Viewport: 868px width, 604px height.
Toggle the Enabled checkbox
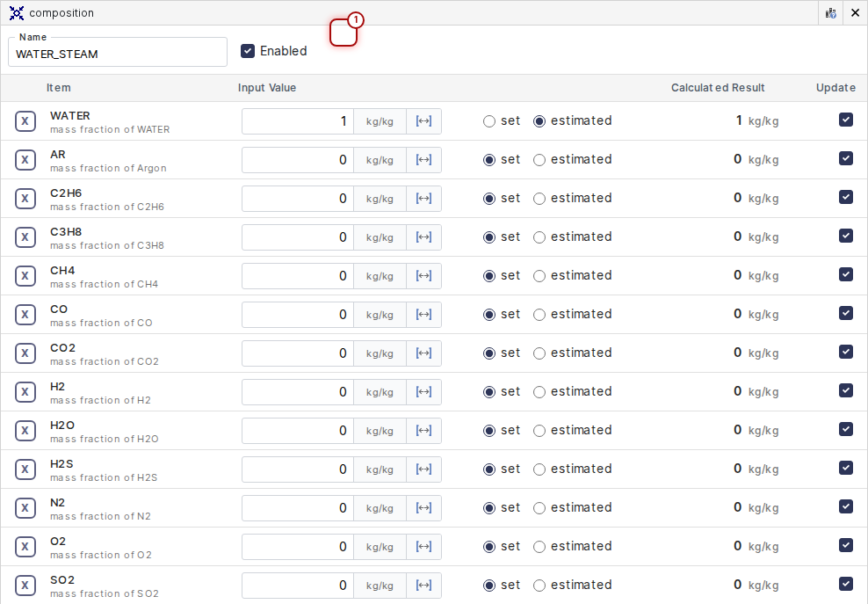pyautogui.click(x=248, y=51)
